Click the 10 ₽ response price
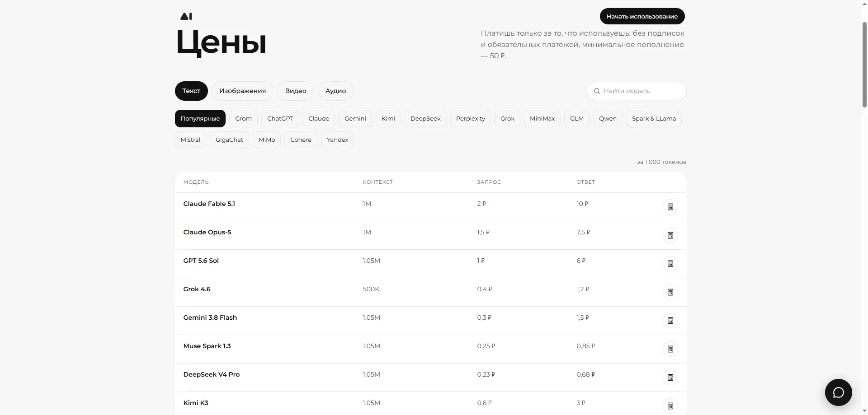 point(582,204)
